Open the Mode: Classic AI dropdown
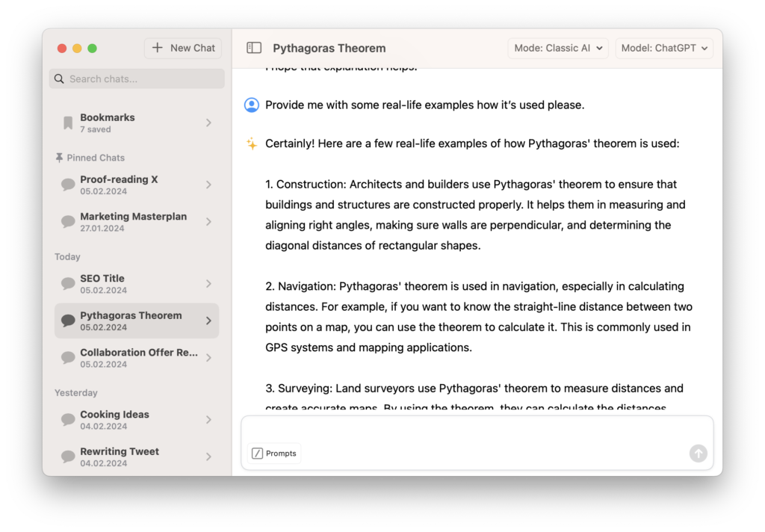Screen dimensions: 765x532 557,48
